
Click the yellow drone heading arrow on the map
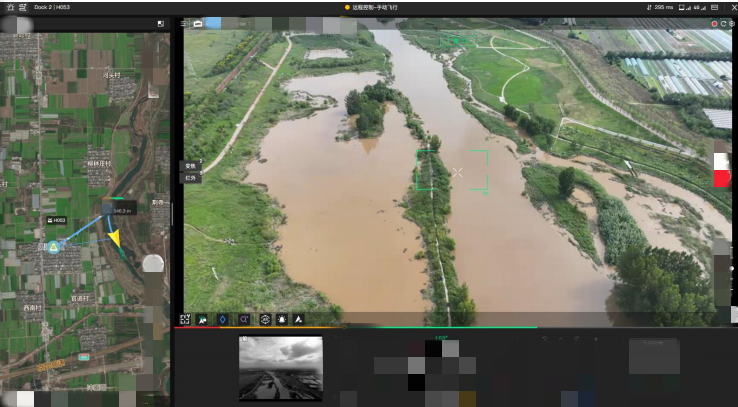pos(115,239)
